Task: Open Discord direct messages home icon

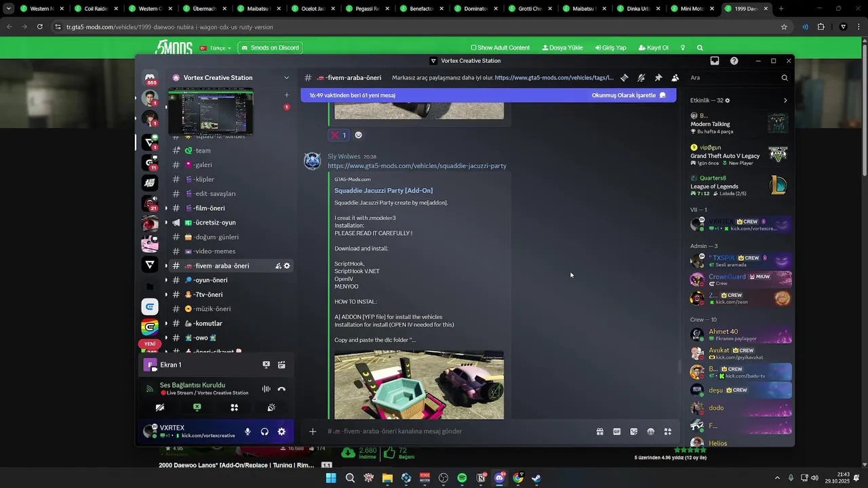Action: click(x=150, y=78)
